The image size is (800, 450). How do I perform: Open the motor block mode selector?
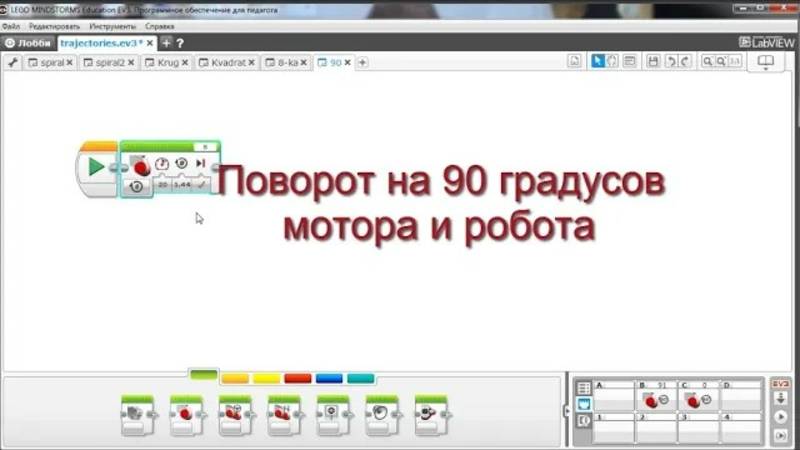coord(136,187)
